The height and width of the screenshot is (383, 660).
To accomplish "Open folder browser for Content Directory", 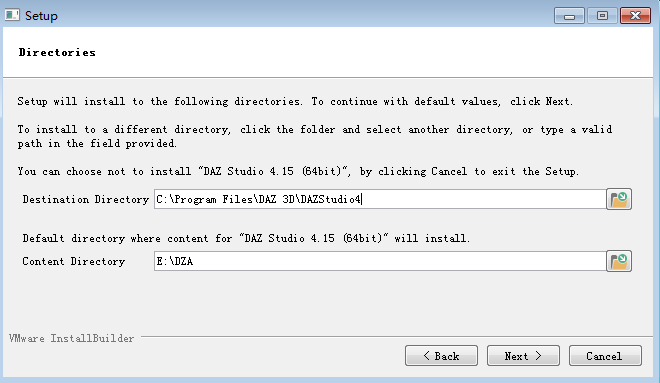I will [619, 261].
